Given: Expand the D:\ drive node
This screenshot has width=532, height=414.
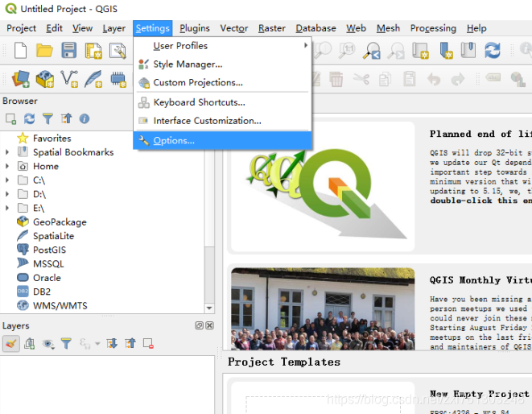Looking at the screenshot, I should click(7, 194).
